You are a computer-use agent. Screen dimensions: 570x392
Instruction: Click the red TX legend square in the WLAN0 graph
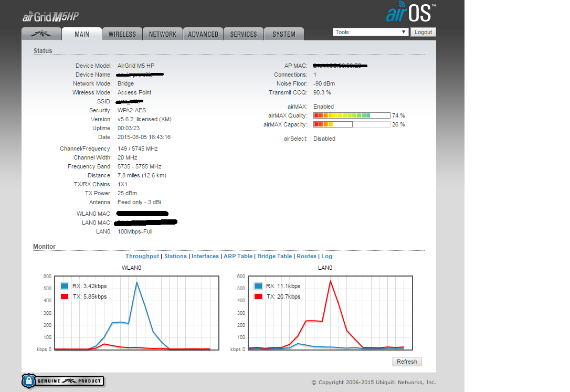(65, 296)
